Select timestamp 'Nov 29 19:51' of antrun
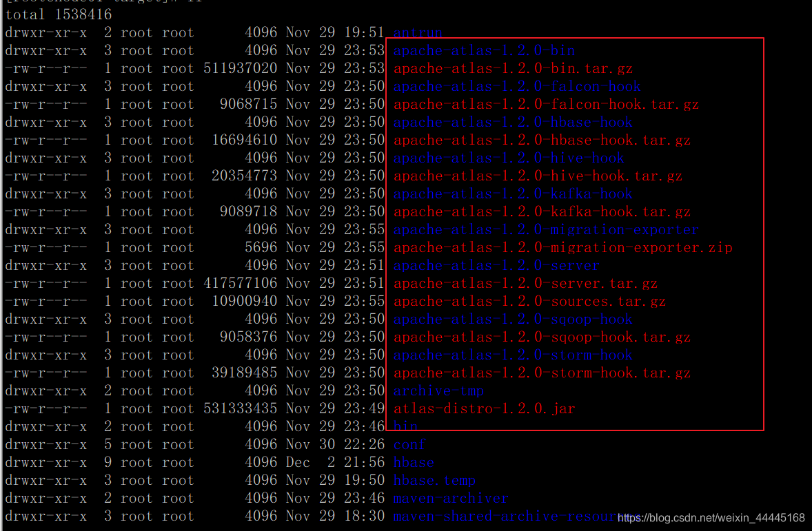812x531 pixels. click(335, 32)
